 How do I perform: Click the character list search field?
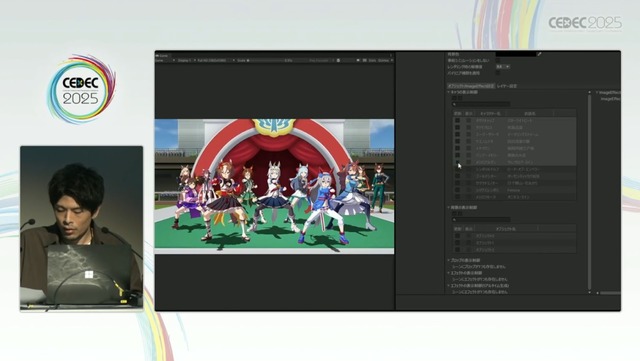[481, 105]
